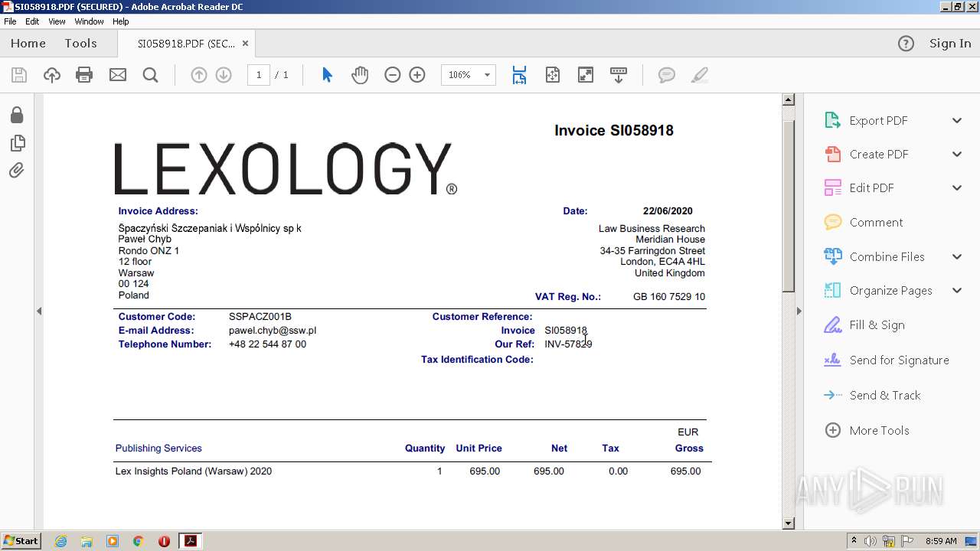Open the file explorer taskbar icon
The height and width of the screenshot is (551, 980).
87,541
